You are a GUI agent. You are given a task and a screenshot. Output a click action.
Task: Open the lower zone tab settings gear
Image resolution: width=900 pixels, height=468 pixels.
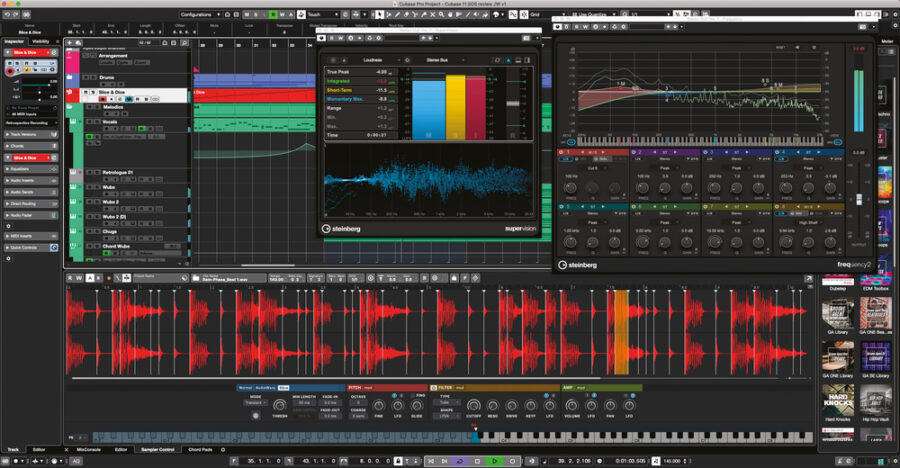[223, 450]
